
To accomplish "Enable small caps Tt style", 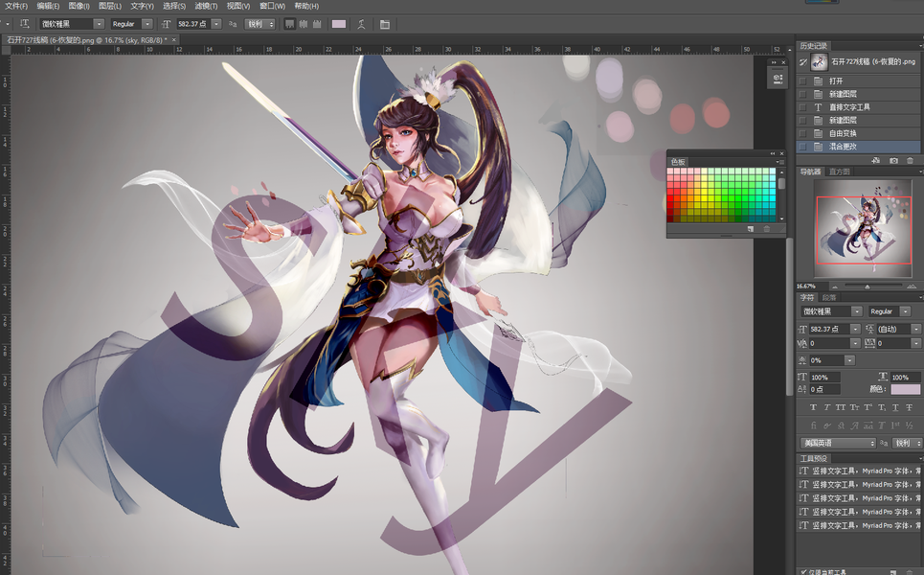I will click(854, 407).
